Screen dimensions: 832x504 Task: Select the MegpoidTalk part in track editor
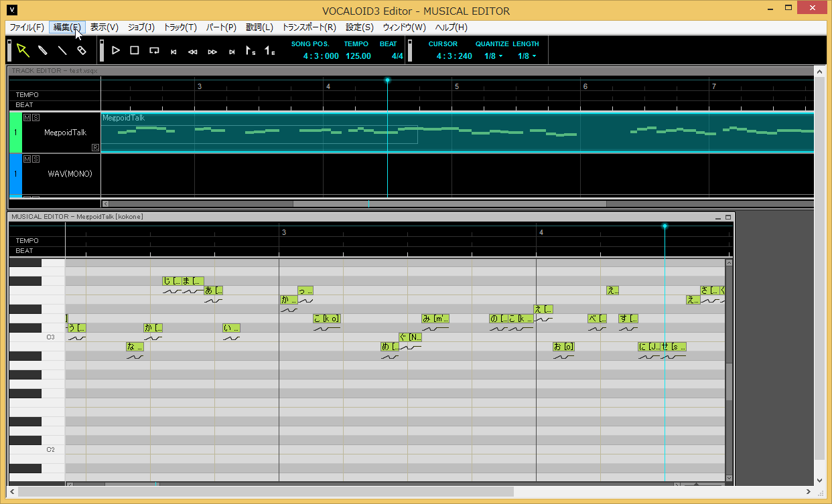coord(458,133)
